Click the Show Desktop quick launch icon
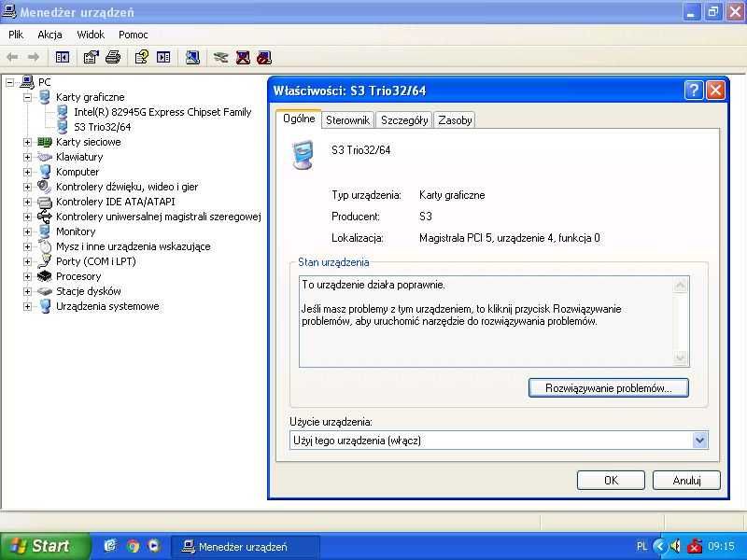This screenshot has height=560, width=747. coord(110,546)
